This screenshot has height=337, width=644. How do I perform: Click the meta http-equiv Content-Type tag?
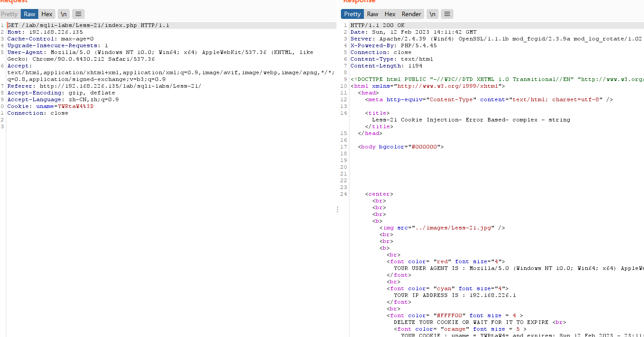tap(489, 99)
